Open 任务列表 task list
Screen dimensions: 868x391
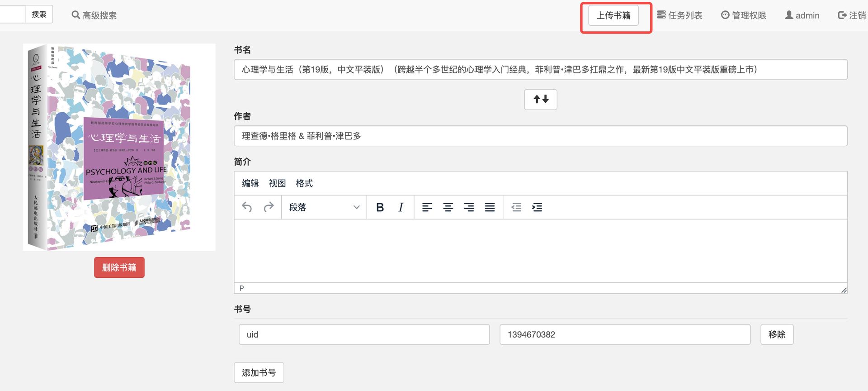[x=679, y=15]
